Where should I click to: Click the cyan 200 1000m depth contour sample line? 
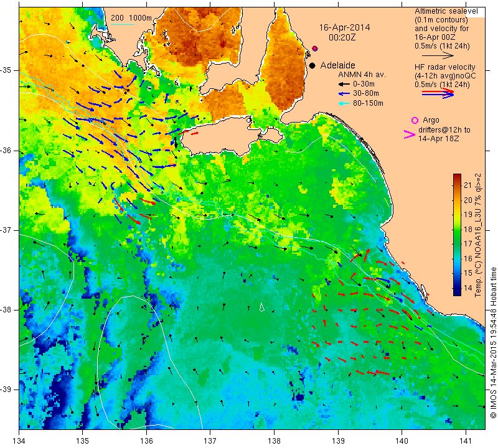click(123, 24)
